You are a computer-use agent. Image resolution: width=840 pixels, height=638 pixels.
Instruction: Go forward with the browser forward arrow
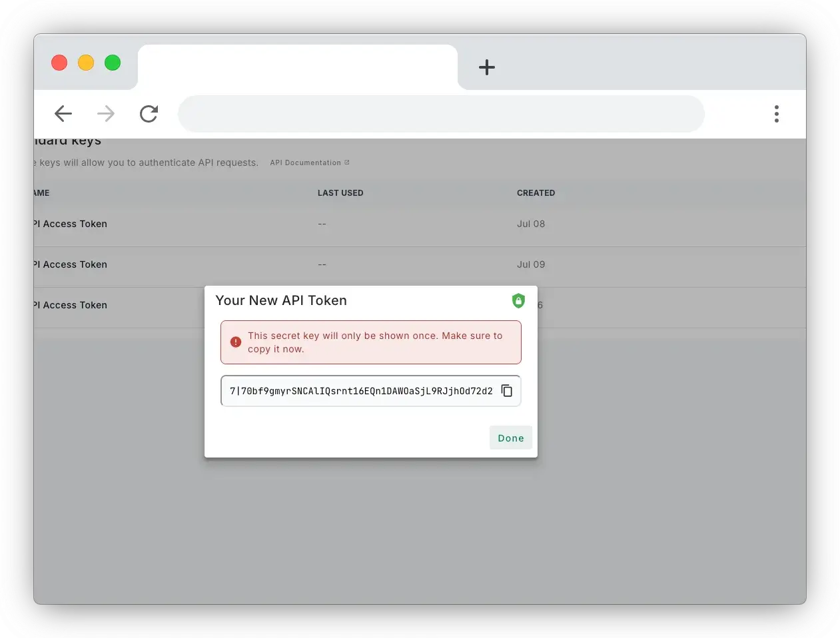pos(106,114)
